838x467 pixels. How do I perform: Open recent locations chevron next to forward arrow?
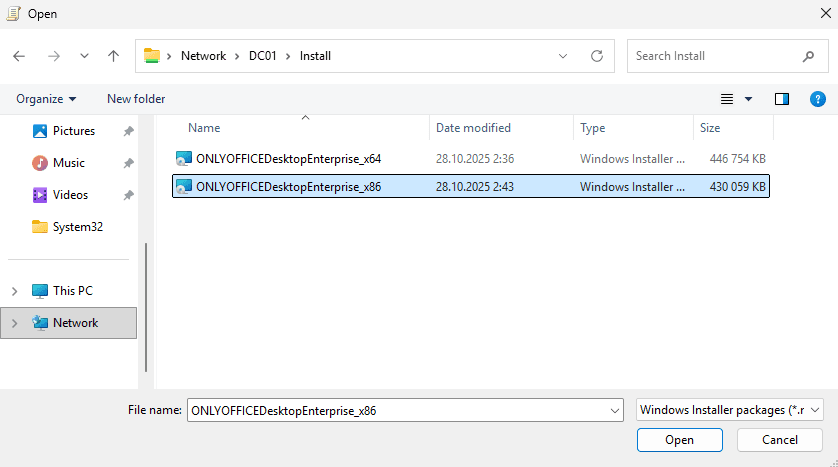tap(84, 56)
